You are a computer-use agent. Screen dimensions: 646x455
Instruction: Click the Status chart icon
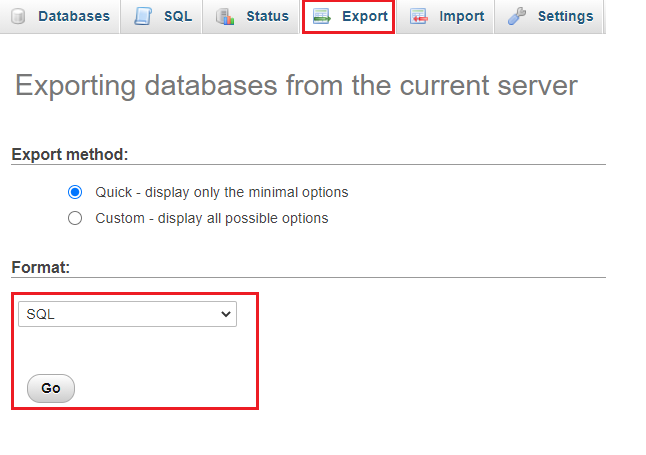coord(225,16)
